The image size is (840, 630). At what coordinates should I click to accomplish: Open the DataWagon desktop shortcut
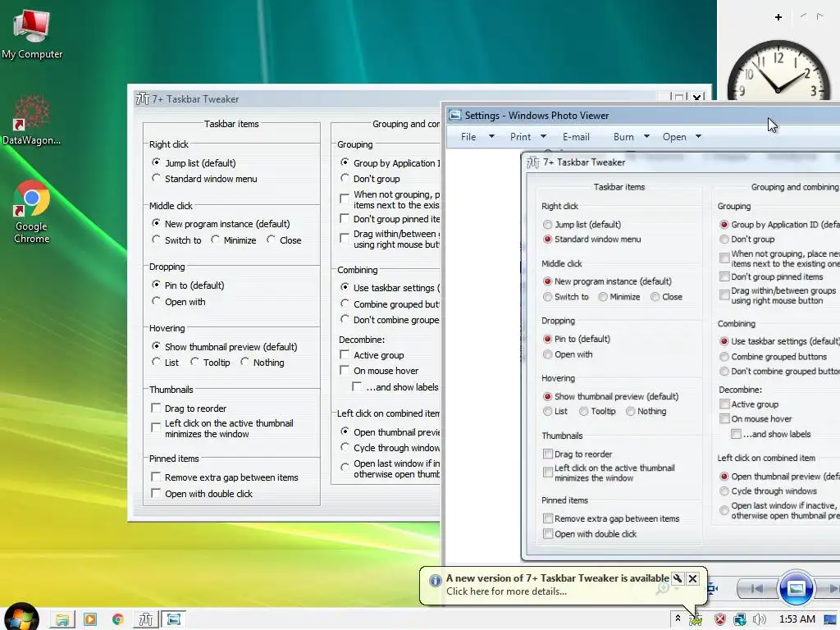(x=32, y=120)
